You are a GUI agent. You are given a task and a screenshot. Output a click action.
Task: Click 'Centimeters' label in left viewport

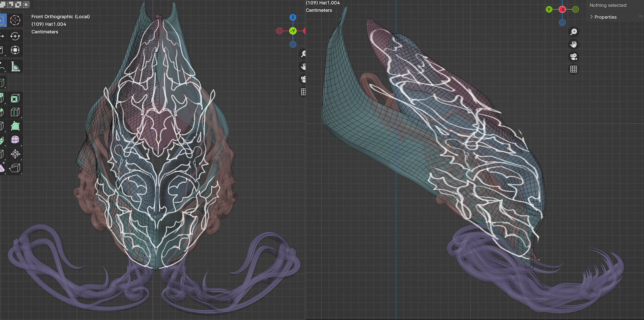coord(45,32)
